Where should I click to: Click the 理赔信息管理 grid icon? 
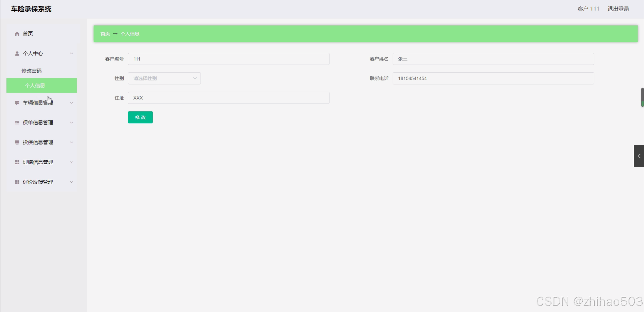(x=17, y=162)
